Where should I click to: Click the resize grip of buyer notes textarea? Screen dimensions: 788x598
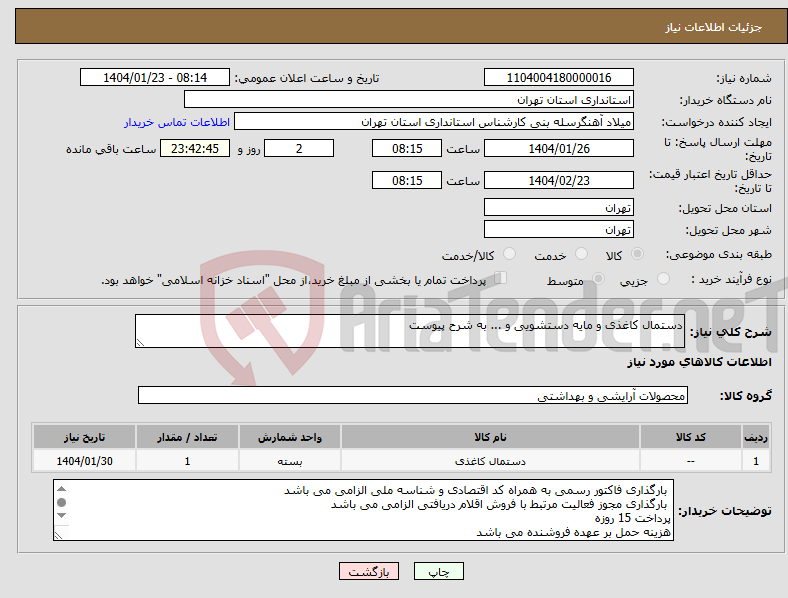58,536
